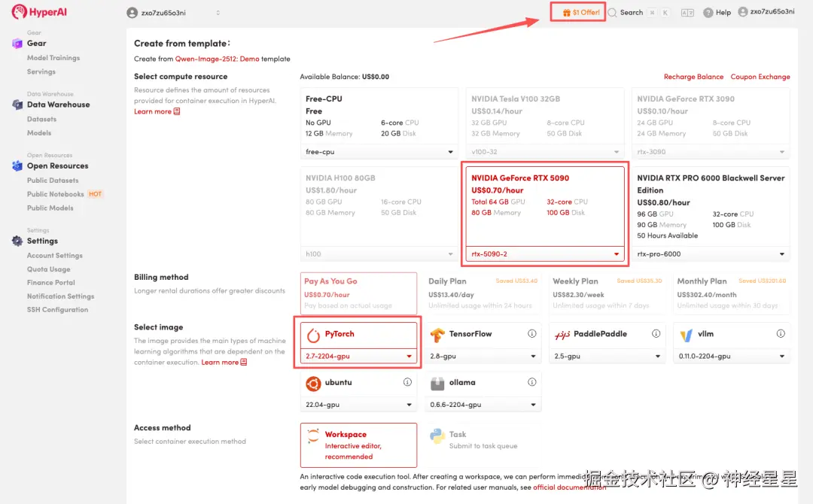This screenshot has height=504, width=813.
Task: Open info icon for TensorFlow image
Action: 532,333
